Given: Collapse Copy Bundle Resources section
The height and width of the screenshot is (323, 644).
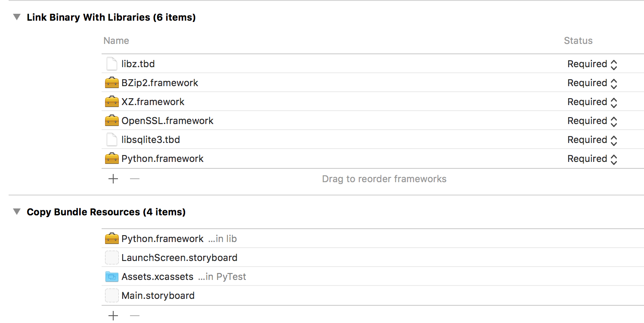Looking at the screenshot, I should [17, 212].
